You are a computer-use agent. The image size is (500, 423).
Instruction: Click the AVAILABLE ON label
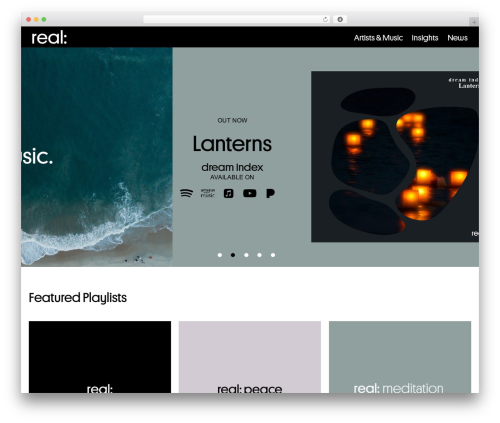tap(232, 177)
